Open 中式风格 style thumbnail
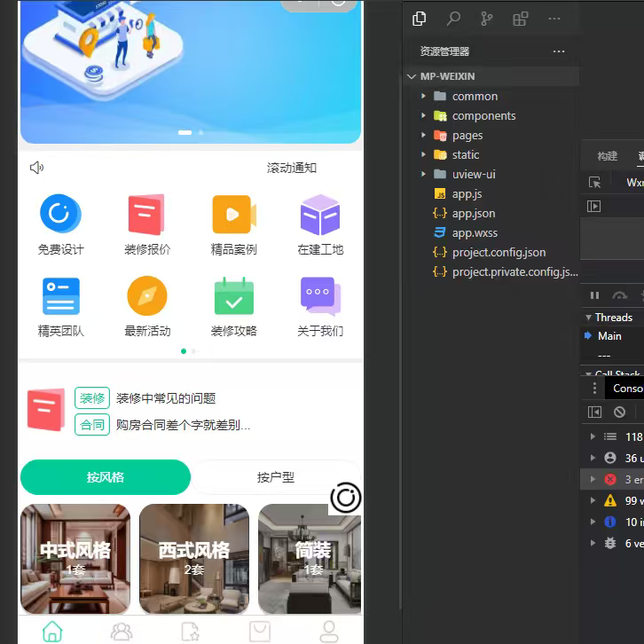This screenshot has height=644, width=644. tap(75, 559)
